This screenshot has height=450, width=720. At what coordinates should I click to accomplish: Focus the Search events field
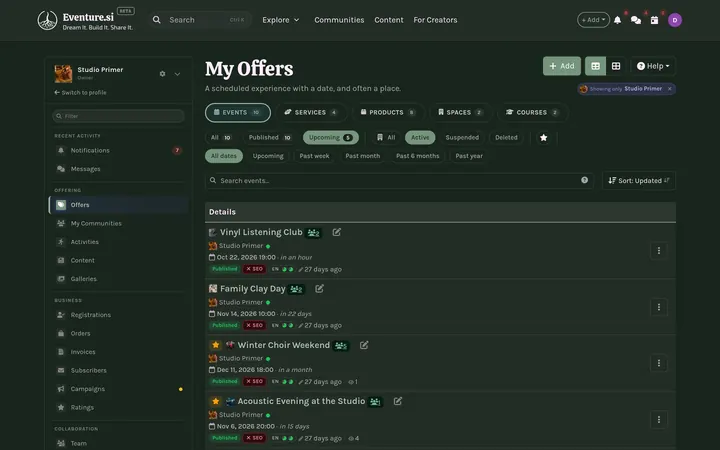click(x=399, y=181)
